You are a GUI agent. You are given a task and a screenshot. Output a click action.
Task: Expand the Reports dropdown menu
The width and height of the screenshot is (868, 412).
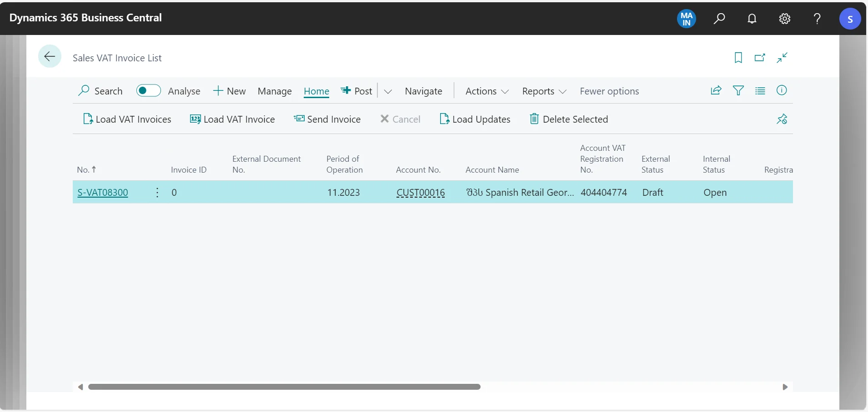click(x=544, y=91)
